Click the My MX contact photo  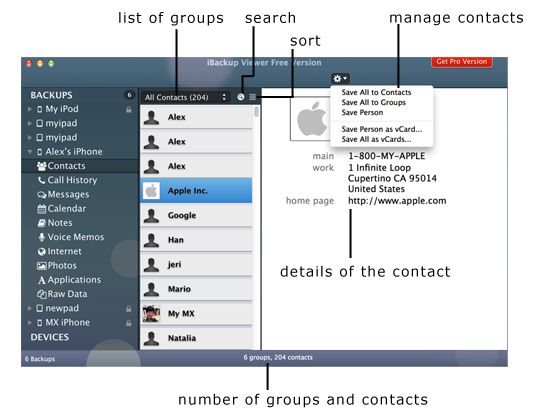[151, 314]
